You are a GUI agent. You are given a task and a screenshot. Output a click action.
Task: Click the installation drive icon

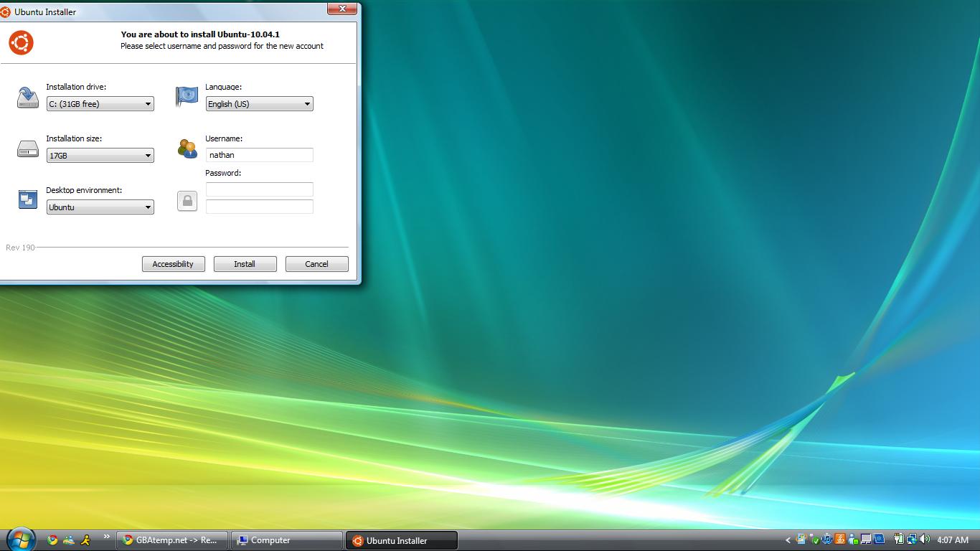[x=27, y=98]
